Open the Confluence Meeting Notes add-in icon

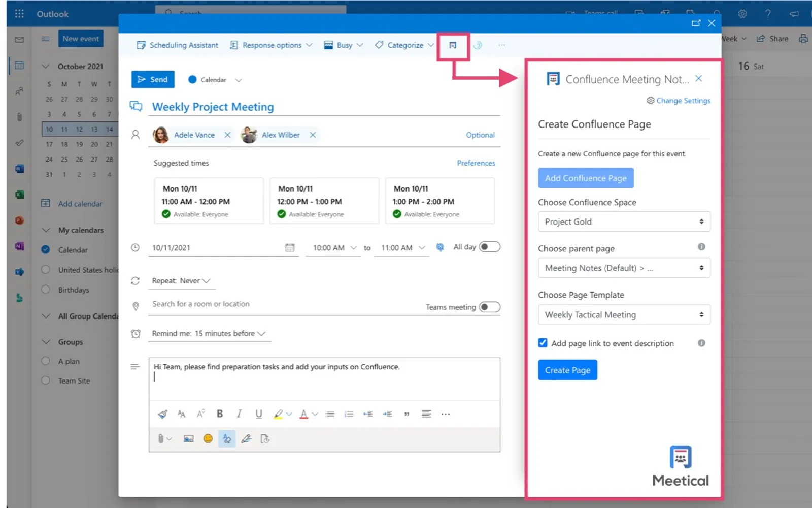click(x=453, y=45)
